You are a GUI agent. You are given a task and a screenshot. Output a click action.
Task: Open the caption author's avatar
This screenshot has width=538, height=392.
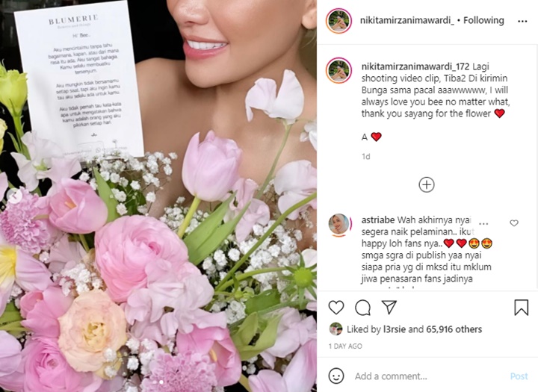pos(338,70)
